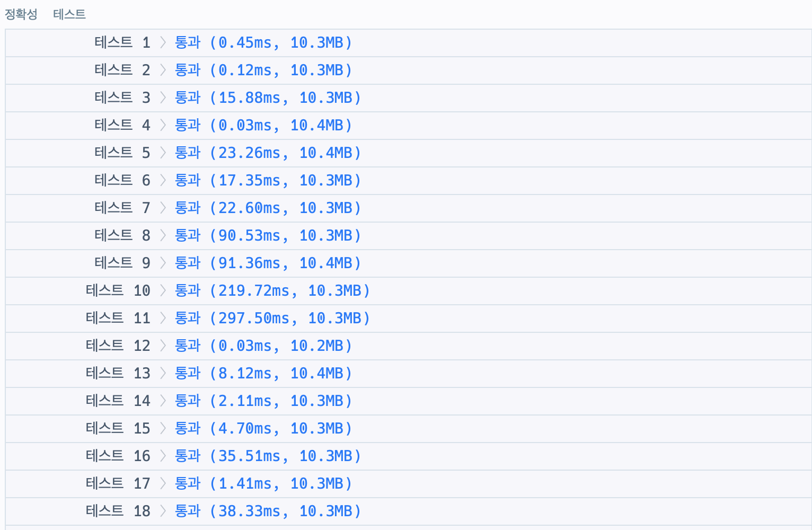Viewport: 812px width, 530px height.
Task: Select the 테스트 3 label
Action: point(122,98)
